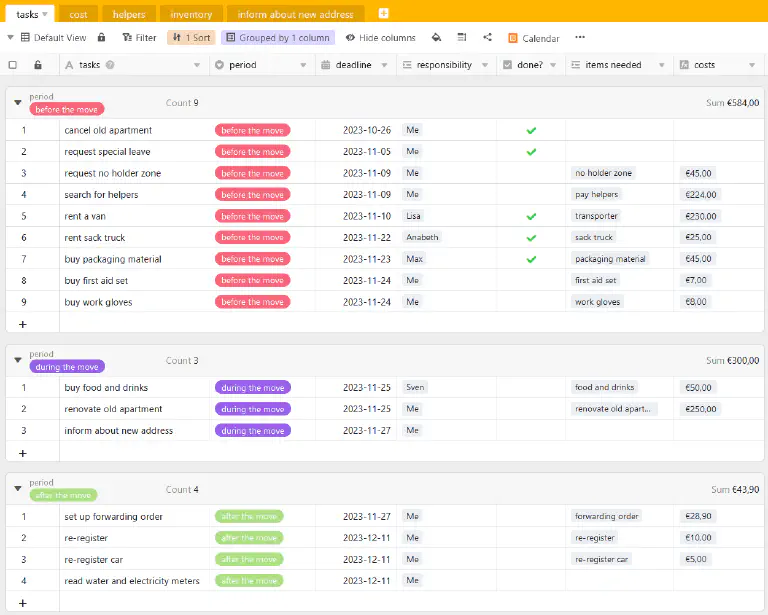Collapse the during the move group

tap(18, 361)
